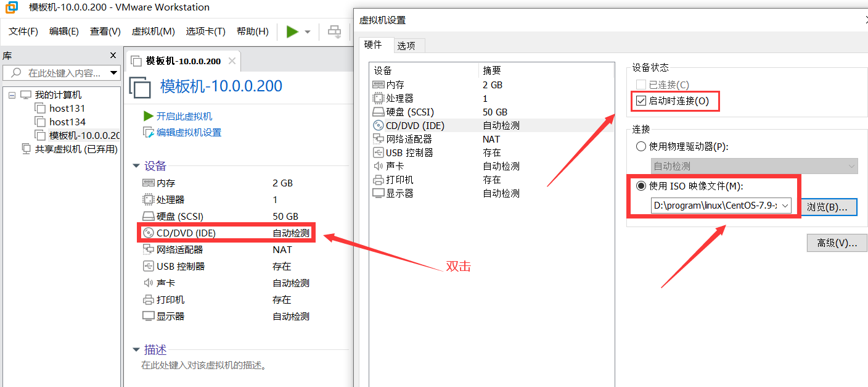Select 模板机-10.0.0.200 in the library tree
This screenshot has height=387, width=868.
pos(84,136)
